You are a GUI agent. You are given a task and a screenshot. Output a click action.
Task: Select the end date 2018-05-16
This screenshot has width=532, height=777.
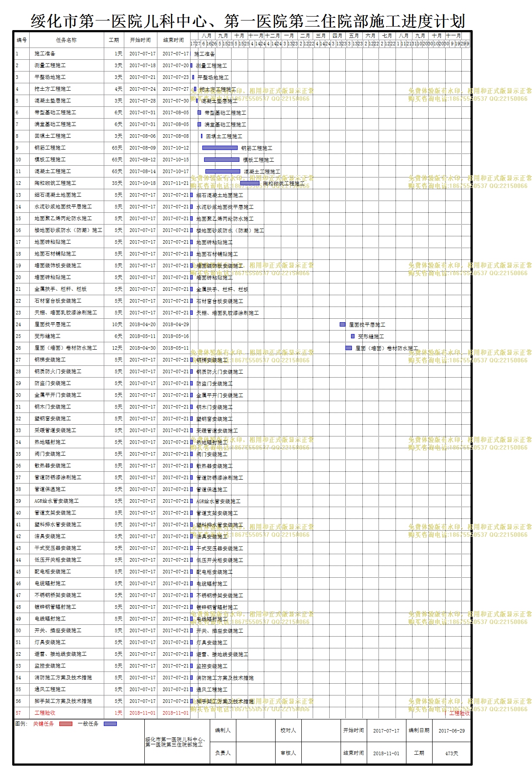point(176,336)
